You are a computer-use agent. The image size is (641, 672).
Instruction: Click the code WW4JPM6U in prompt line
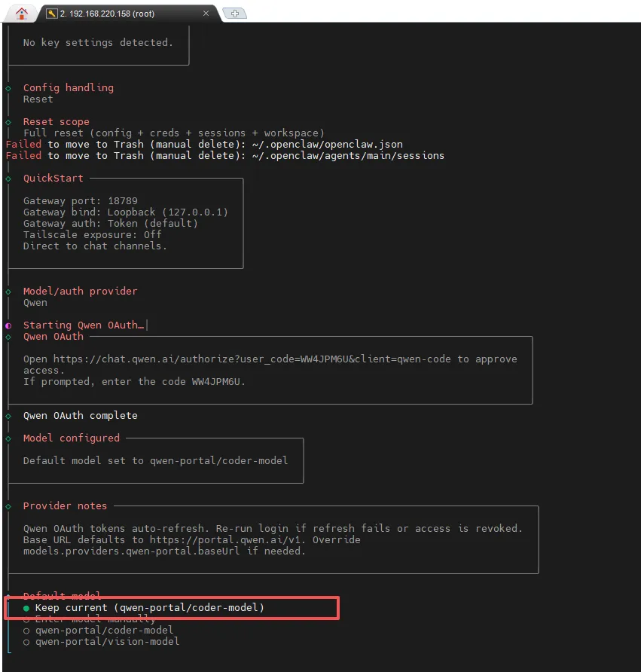pyautogui.click(x=216, y=382)
